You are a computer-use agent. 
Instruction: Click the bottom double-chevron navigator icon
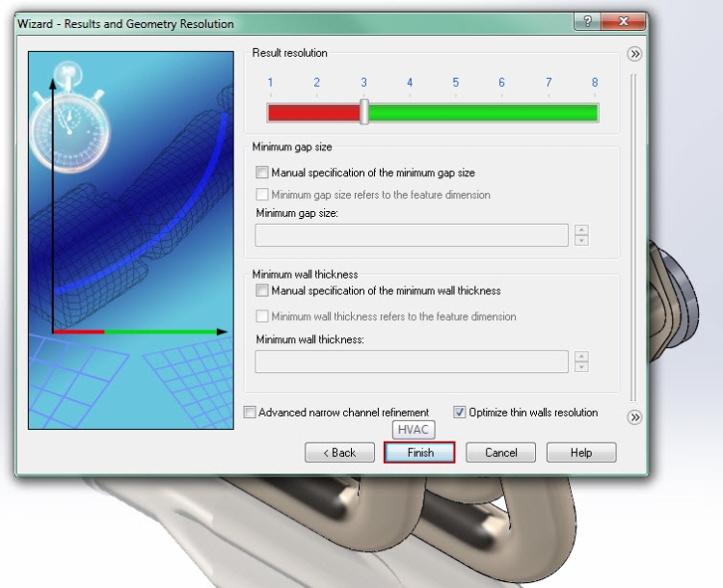click(x=634, y=417)
